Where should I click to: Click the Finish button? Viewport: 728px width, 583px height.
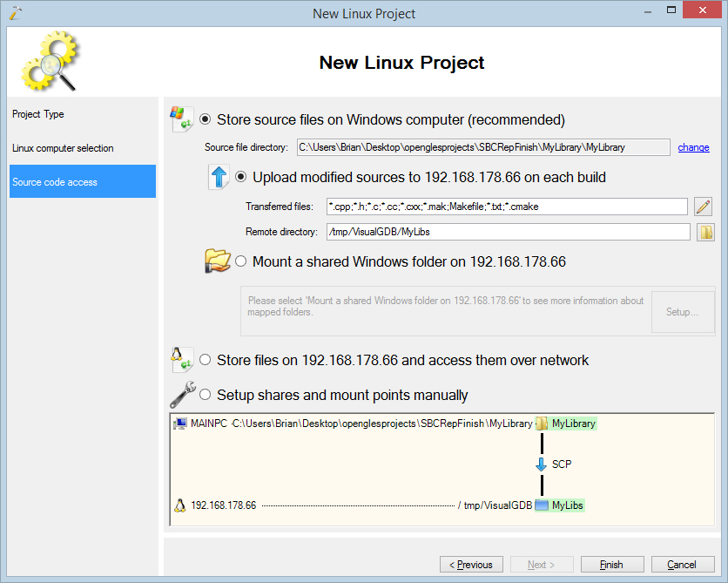pos(612,565)
